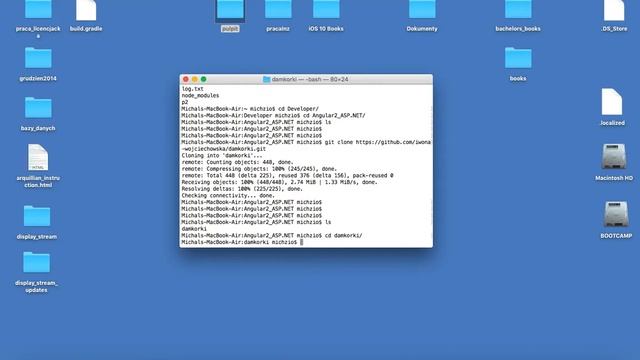Select the BOOTCAMP drive icon
Screen dimensions: 640x360
point(616,215)
